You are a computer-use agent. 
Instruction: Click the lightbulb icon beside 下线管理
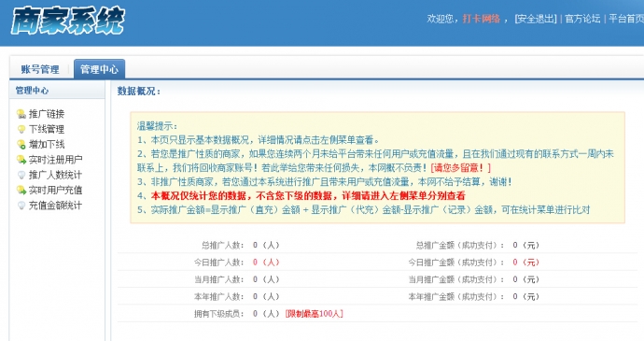[x=21, y=129]
